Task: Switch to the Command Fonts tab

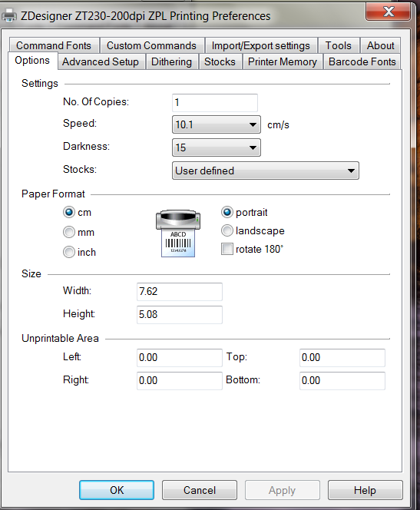Action: click(x=54, y=45)
